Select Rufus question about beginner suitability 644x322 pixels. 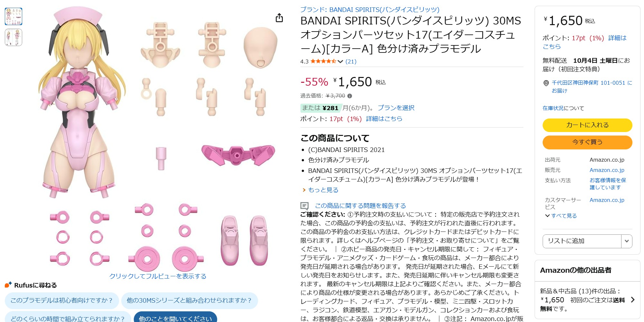pos(61,300)
